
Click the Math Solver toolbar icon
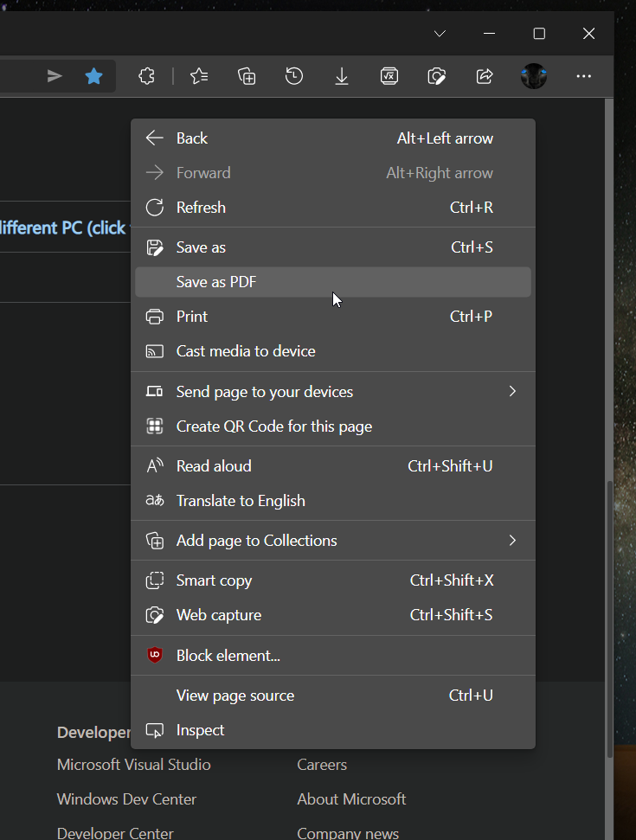(x=389, y=77)
